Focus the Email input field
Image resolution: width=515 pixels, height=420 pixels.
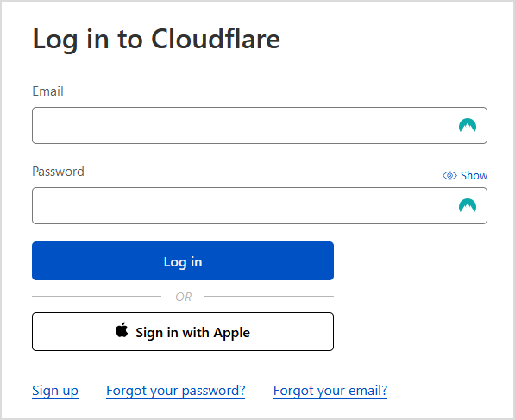point(260,125)
